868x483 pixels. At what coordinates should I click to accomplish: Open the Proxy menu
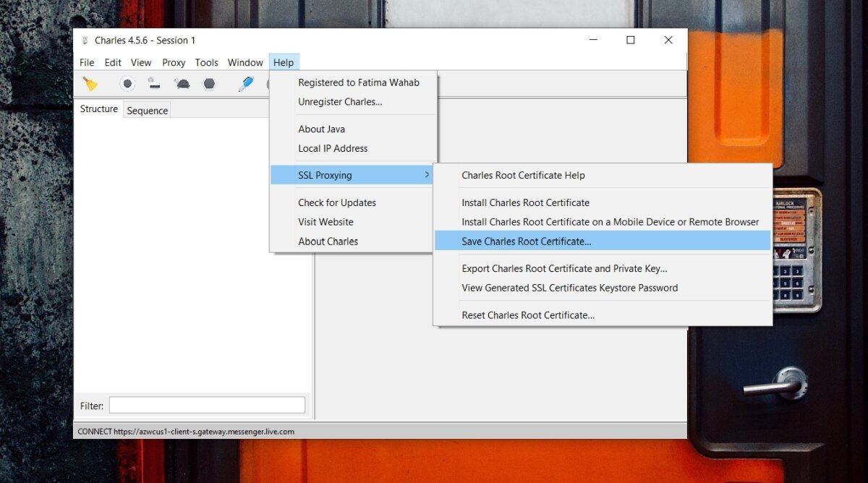click(x=174, y=63)
